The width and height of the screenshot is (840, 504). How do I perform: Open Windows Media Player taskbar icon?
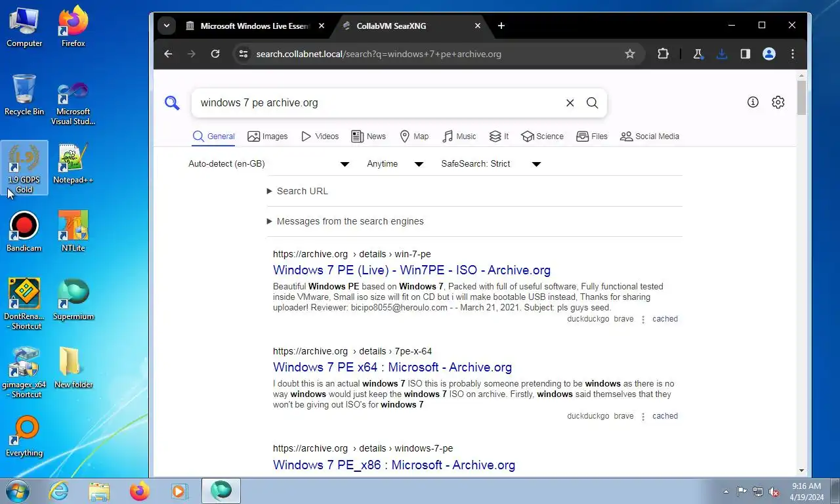(179, 491)
